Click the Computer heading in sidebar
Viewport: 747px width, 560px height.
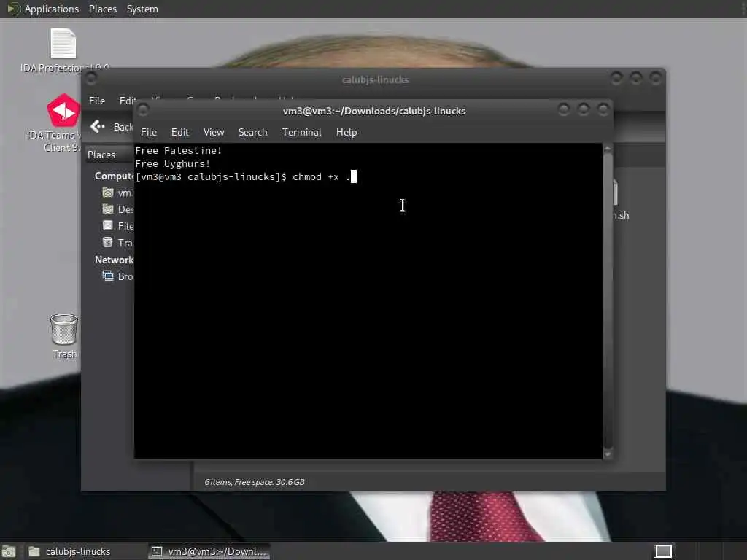click(113, 176)
